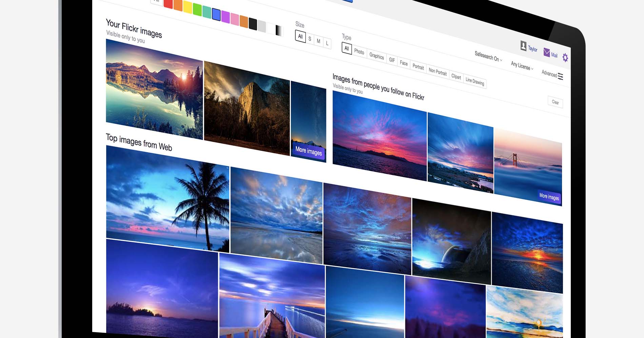Click the 'Your Flickr images' heading
Screen dimensions: 644x338
[134, 28]
